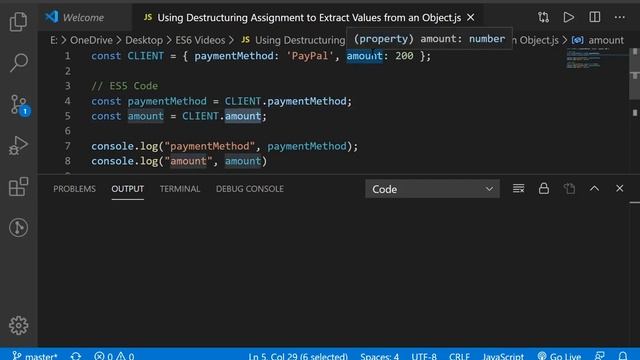Click the E: drive breadcrumb

[53, 40]
